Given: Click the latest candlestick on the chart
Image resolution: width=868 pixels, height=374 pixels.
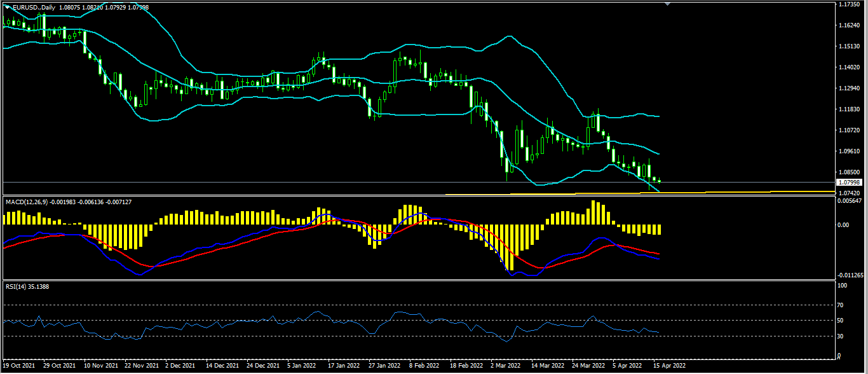Looking at the screenshot, I should coord(659,181).
